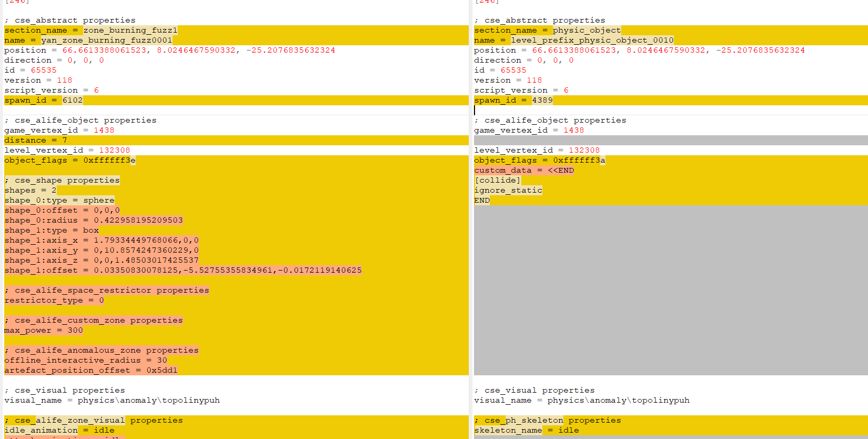This screenshot has width=868, height=439.
Task: Click zone_burning_fuzz1 value in left pane
Action: (130, 30)
